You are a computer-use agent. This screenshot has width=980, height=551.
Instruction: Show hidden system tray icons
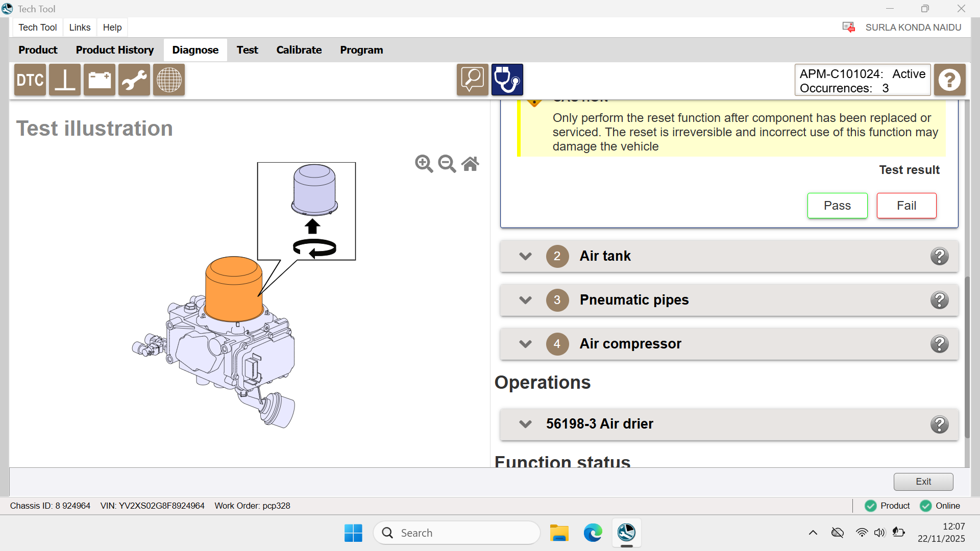point(813,533)
